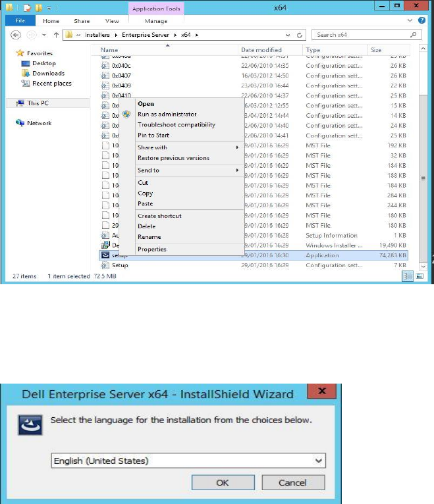The height and width of the screenshot is (504, 434).
Task: Refresh the x64 folder view
Action: pyautogui.click(x=300, y=35)
